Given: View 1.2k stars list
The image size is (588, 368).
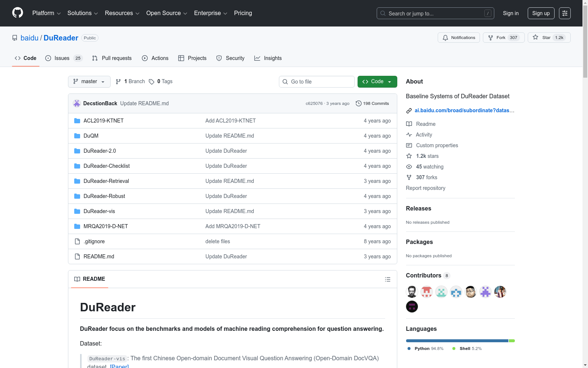Looking at the screenshot, I should click(x=423, y=156).
